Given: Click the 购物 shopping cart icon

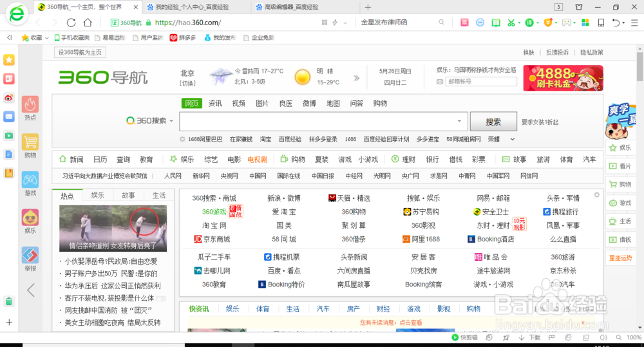Looking at the screenshot, I should (30, 142).
